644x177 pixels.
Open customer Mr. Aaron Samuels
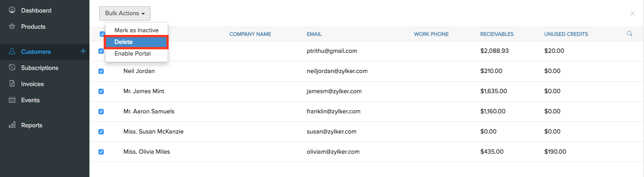pos(149,111)
